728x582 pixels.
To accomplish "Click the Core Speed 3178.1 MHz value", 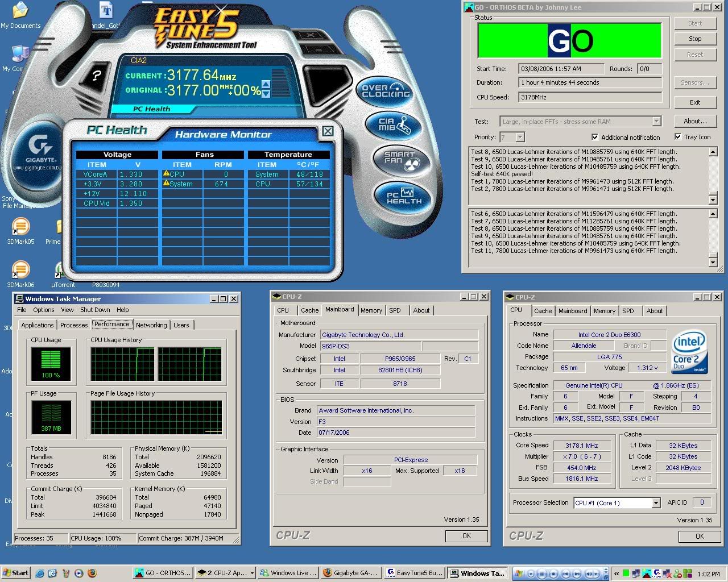I will coord(582,446).
